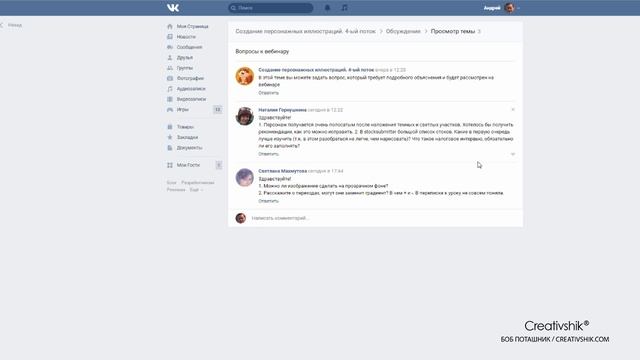Reply to Светлана Махмутова comment

269,201
